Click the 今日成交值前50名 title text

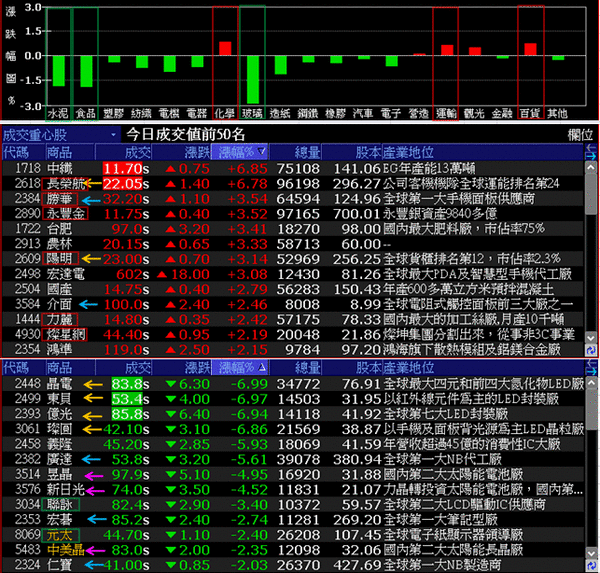point(186,134)
